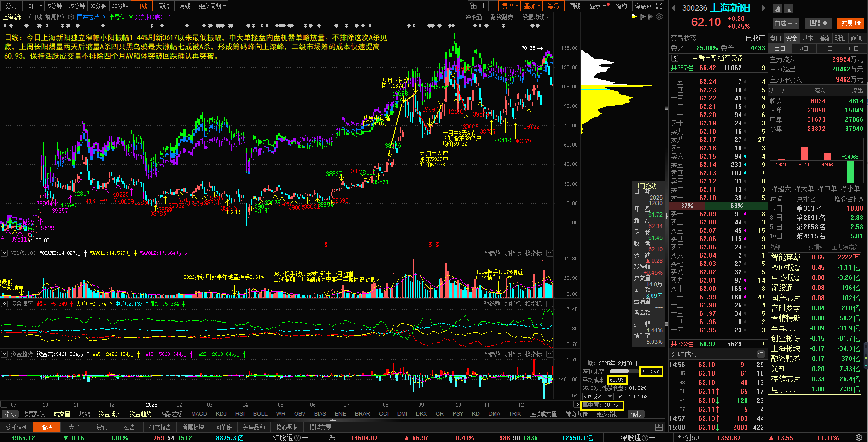Close the VOL indicator panel
Image resolution: width=868 pixels, height=442 pixels.
point(549,253)
